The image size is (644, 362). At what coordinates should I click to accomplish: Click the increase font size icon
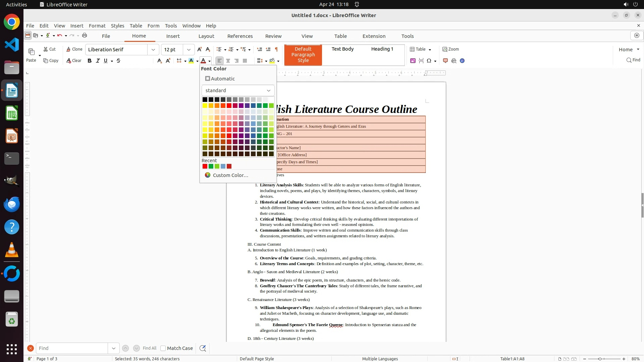(x=199, y=49)
